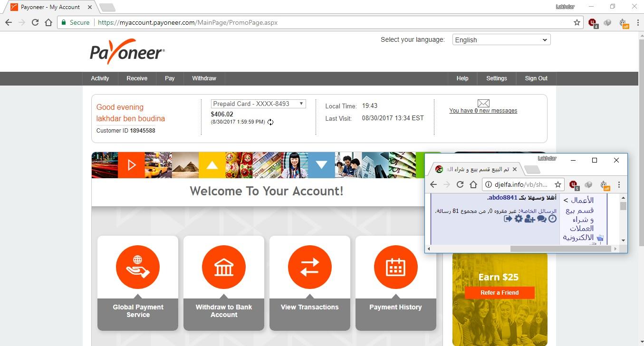Reload the Payoneer page
This screenshot has width=644, height=346.
tap(35, 22)
